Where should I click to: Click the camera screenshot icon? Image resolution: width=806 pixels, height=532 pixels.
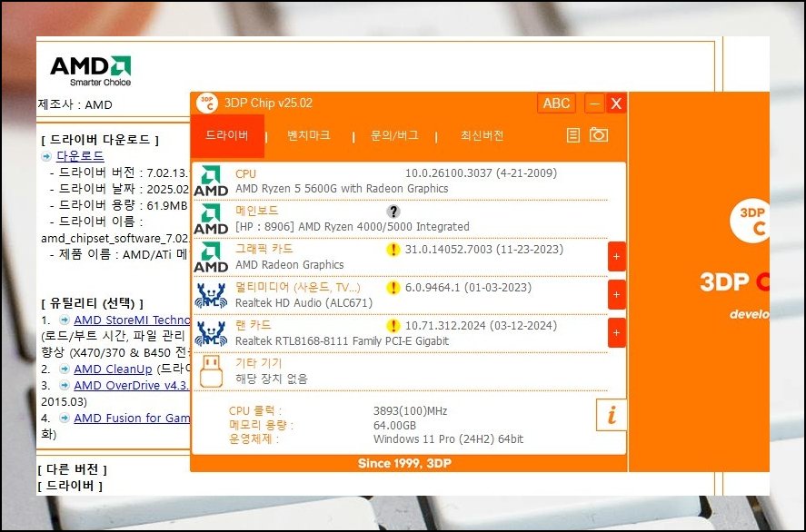pyautogui.click(x=598, y=134)
